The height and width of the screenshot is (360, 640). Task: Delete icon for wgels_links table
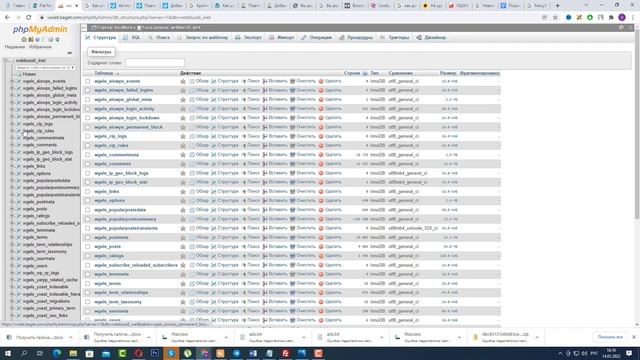pyautogui.click(x=321, y=191)
